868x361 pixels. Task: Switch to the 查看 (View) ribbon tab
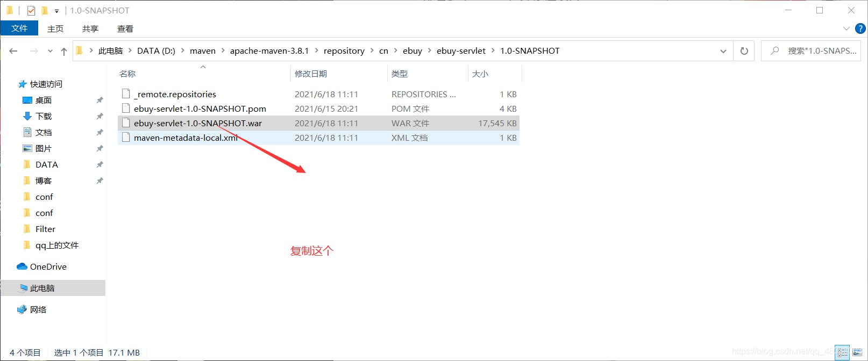[x=125, y=28]
